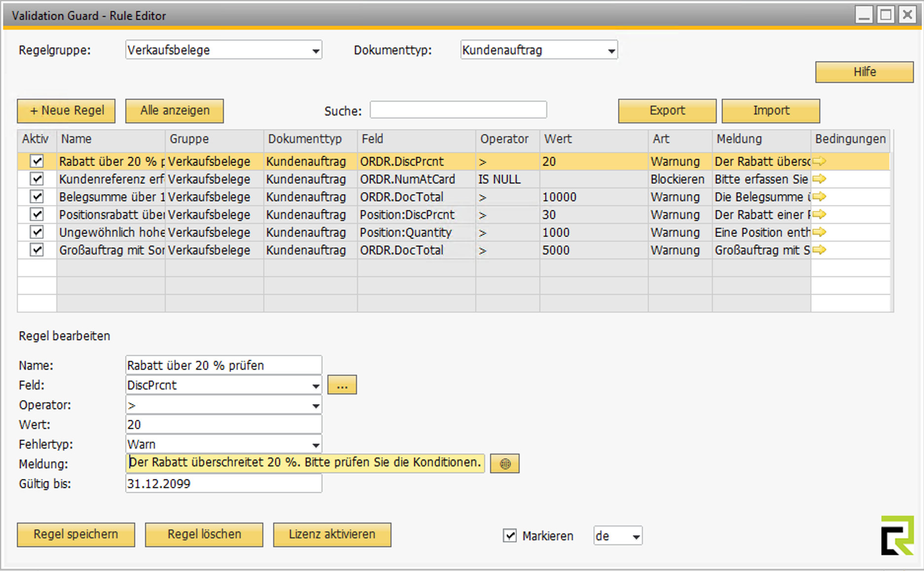The height and width of the screenshot is (571, 924).
Task: Click the Wert column header
Action: pyautogui.click(x=594, y=139)
